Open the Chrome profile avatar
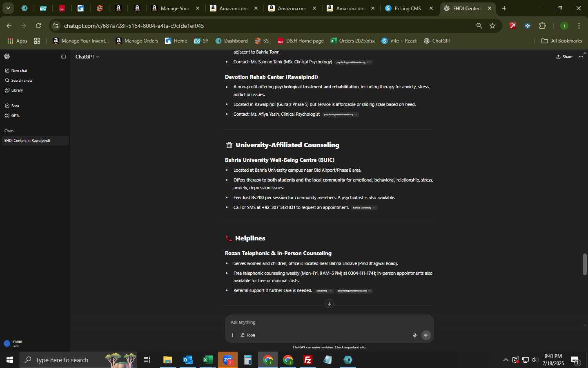The image size is (588, 368). [x=564, y=26]
